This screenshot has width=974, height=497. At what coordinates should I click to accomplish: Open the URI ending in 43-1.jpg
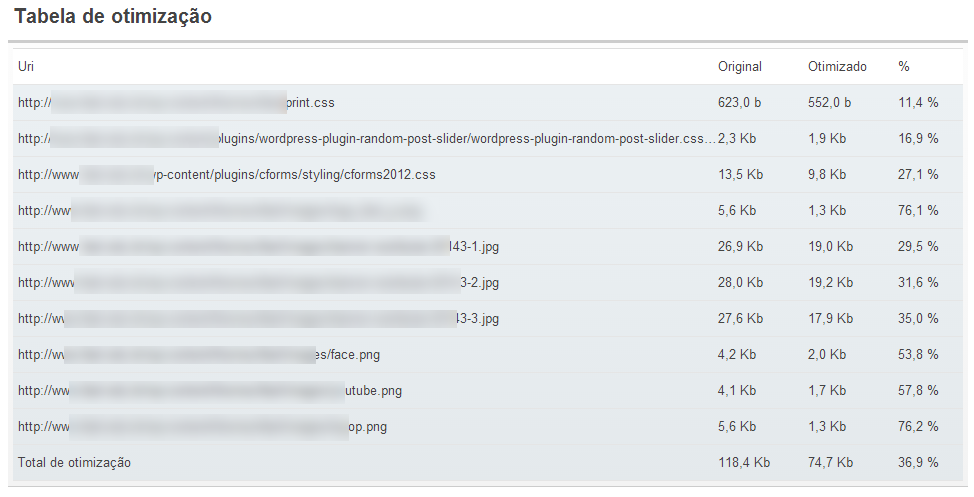tap(258, 247)
